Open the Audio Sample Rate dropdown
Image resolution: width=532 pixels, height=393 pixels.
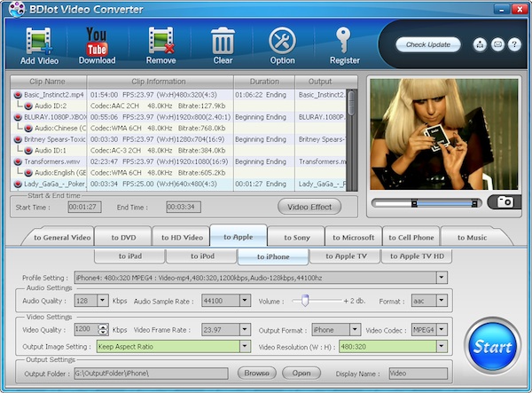(x=245, y=301)
